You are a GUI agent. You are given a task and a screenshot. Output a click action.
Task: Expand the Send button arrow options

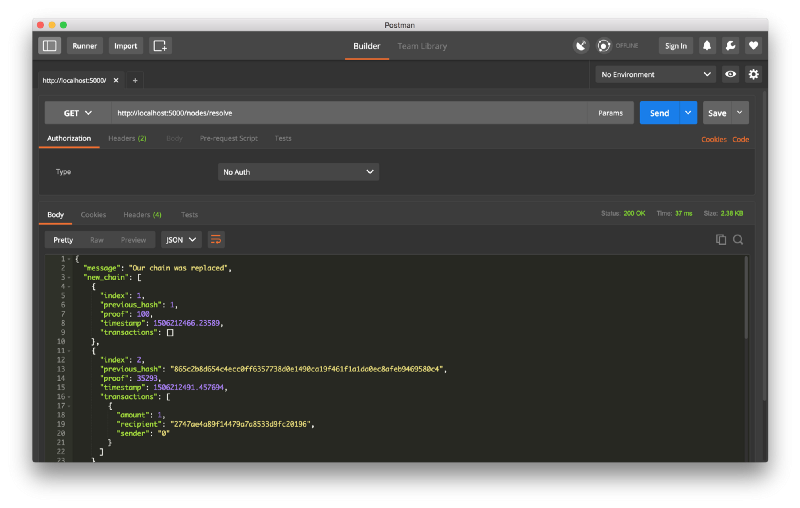click(688, 113)
